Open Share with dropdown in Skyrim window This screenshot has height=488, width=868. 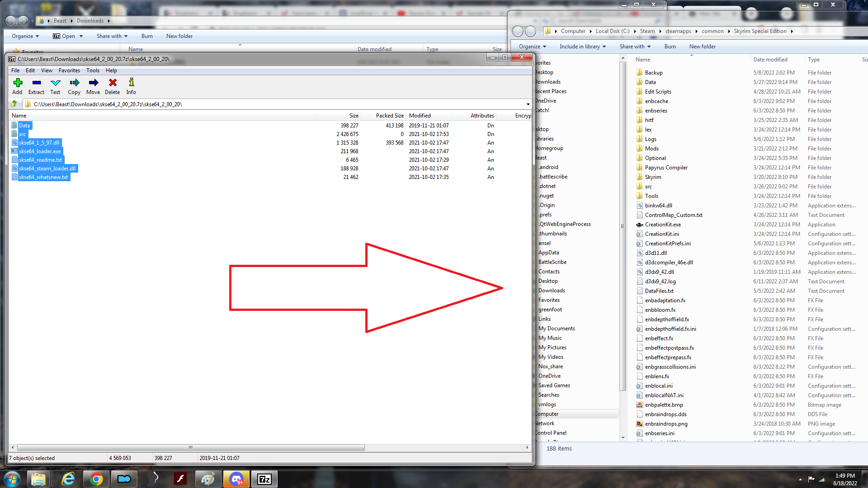click(635, 47)
